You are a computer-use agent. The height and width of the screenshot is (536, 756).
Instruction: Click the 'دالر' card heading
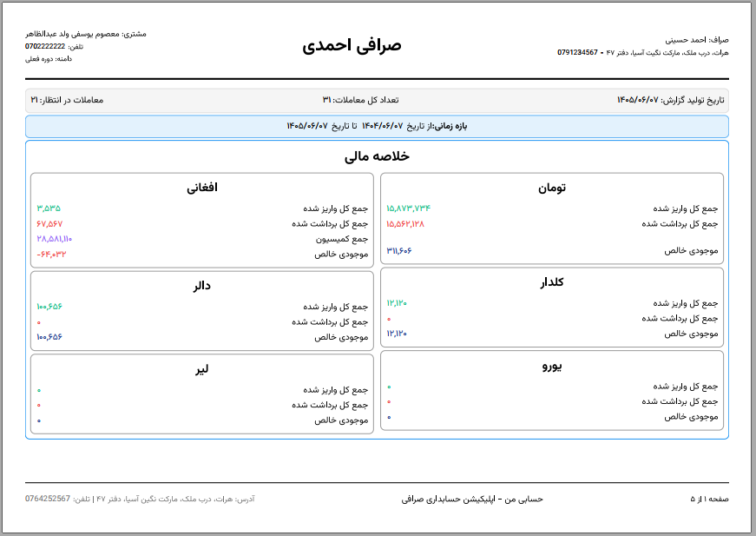click(x=202, y=286)
